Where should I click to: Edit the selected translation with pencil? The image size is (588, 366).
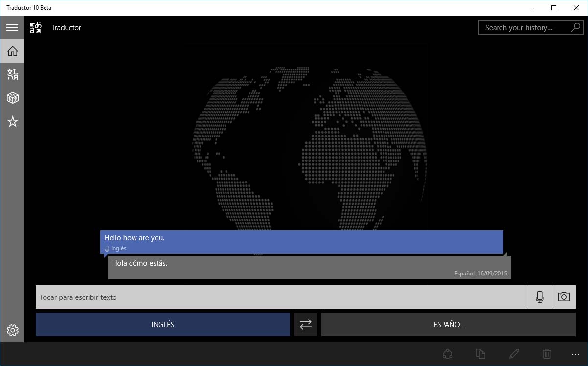coord(514,354)
